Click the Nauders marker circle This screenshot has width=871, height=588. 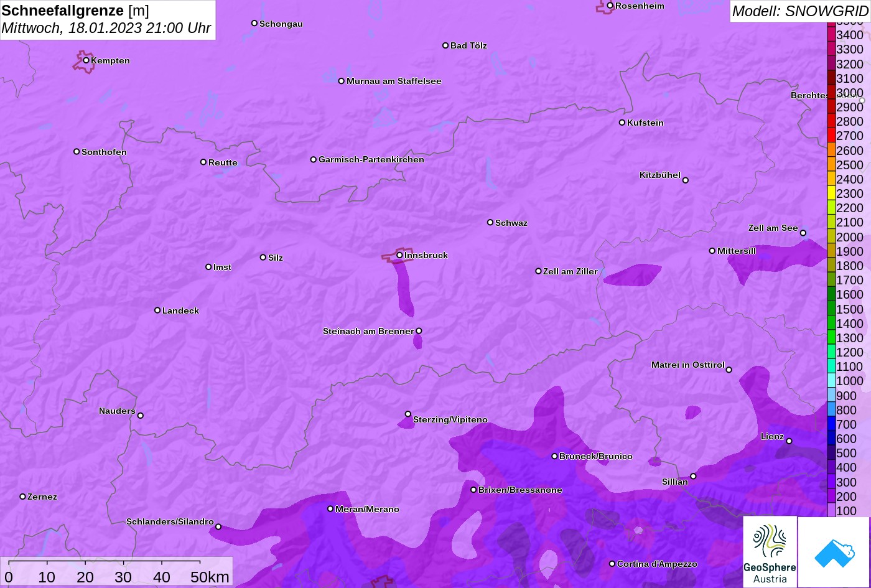click(x=141, y=416)
